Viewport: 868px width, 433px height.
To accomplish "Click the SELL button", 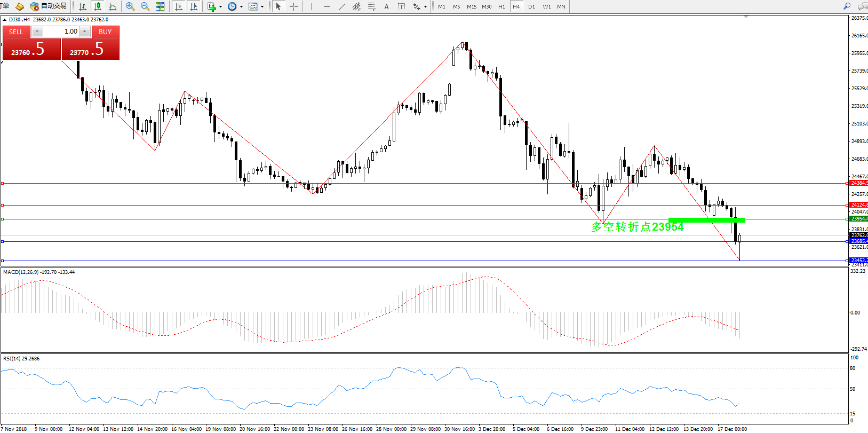I will tap(16, 32).
